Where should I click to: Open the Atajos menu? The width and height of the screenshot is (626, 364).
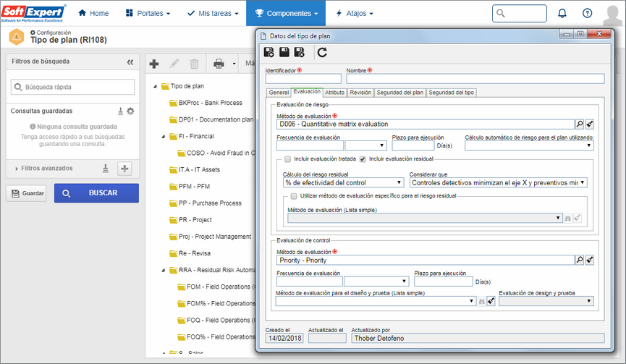point(355,13)
